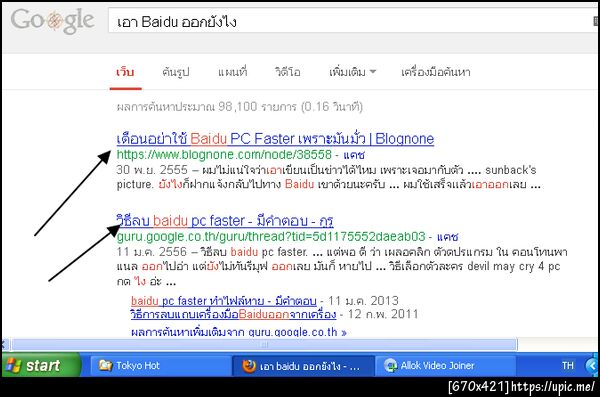The width and height of the screenshot is (600, 397).
Task: Open the Blognone Baidu PC Faster result
Action: 275,139
